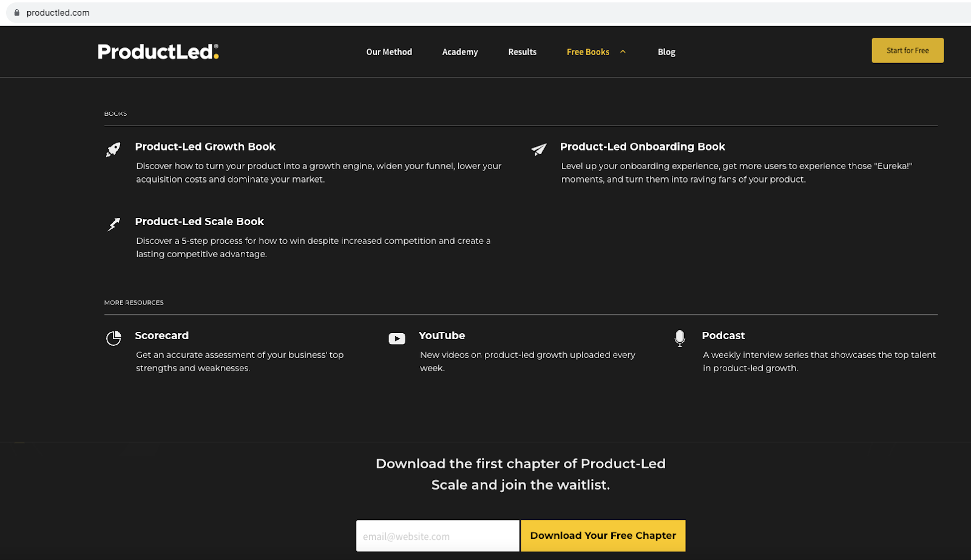Collapse the Free Books dropdown chevron
971x560 pixels.
coord(623,52)
